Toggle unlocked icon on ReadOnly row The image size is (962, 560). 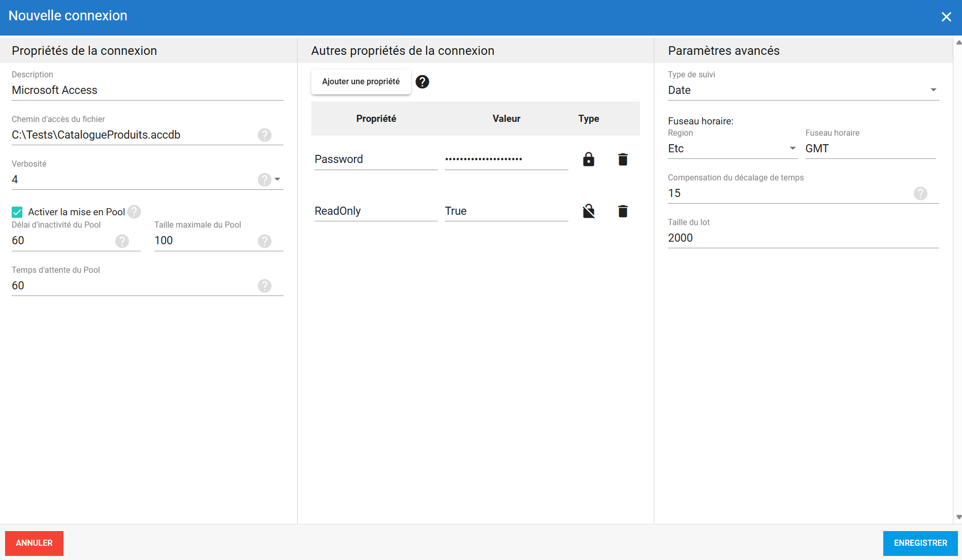(x=588, y=211)
